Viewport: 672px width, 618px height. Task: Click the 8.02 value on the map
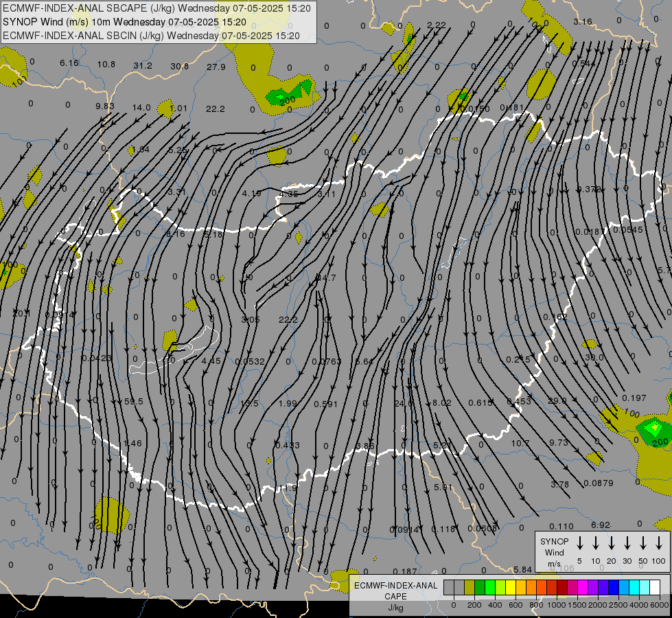point(442,402)
